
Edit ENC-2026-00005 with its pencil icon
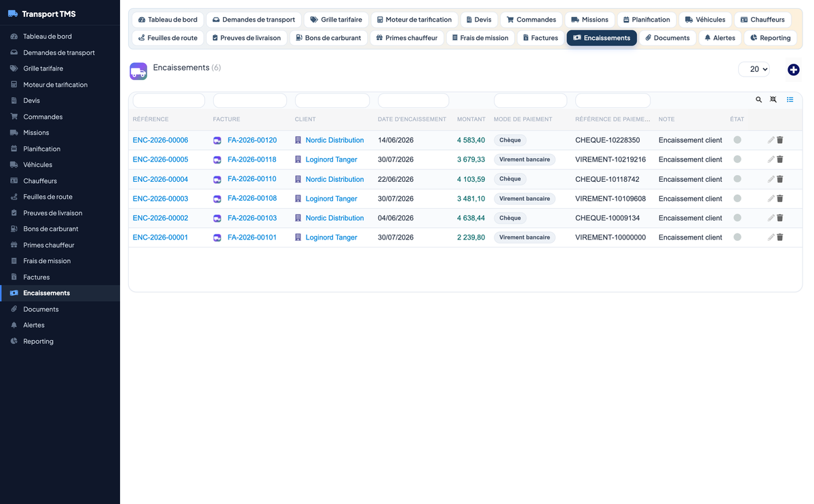771,159
